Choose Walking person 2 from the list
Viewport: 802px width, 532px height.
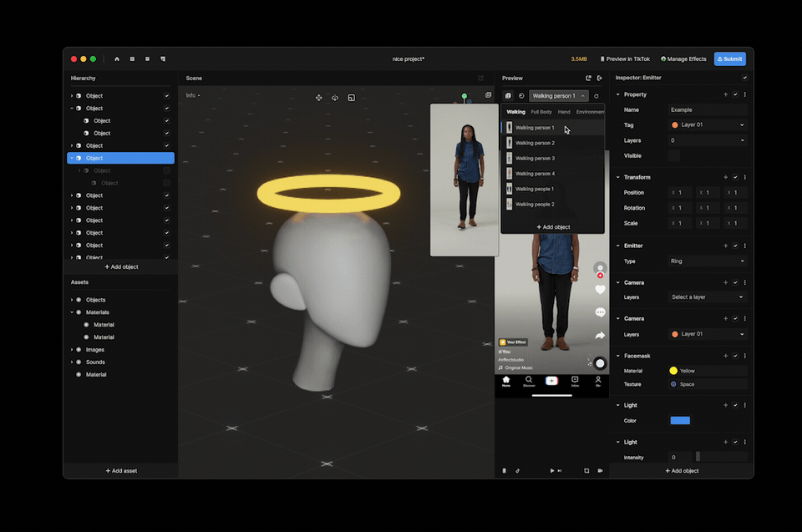[x=553, y=144]
